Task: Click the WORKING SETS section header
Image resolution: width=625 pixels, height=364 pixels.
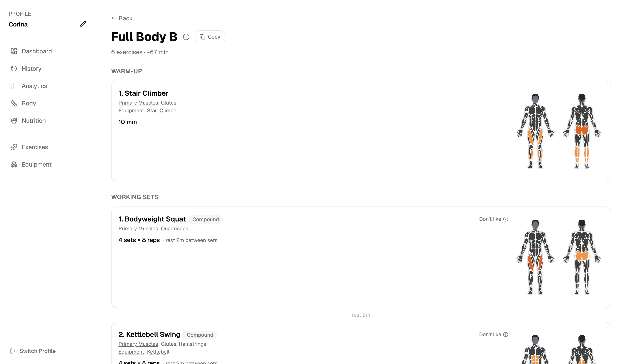Action: point(135,197)
